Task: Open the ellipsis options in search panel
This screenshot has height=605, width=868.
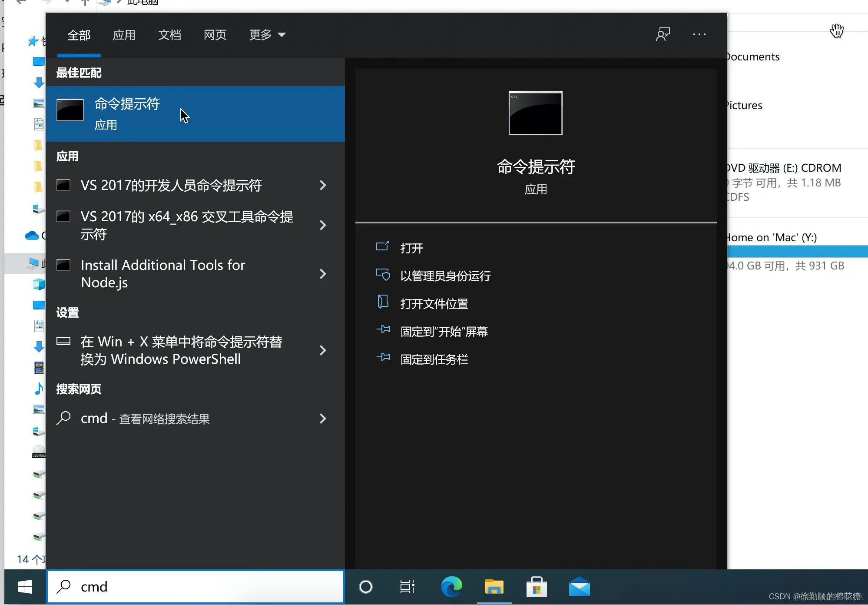Action: pyautogui.click(x=699, y=34)
